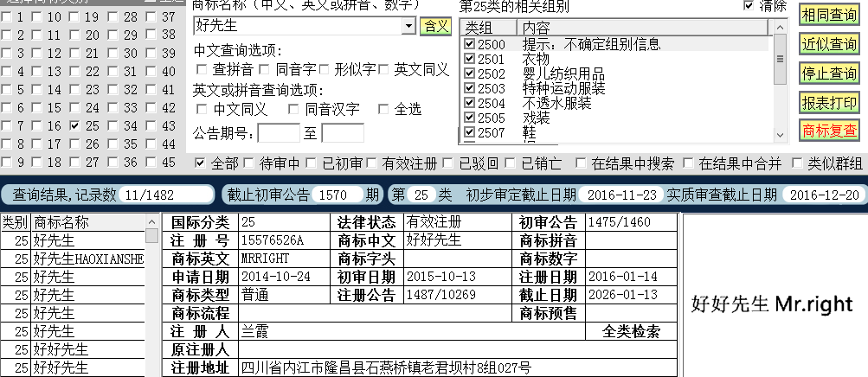The height and width of the screenshot is (377, 868).
Task: Check trademark class 14
Action: point(37,90)
